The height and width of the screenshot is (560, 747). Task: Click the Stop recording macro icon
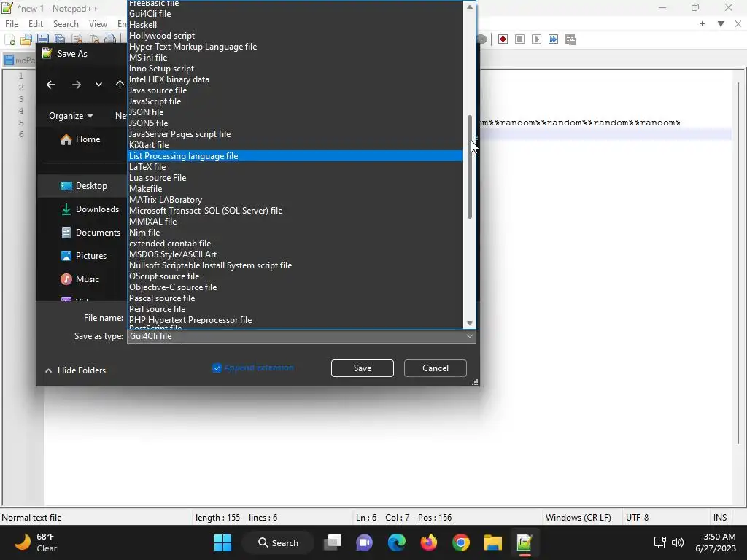pyautogui.click(x=519, y=39)
